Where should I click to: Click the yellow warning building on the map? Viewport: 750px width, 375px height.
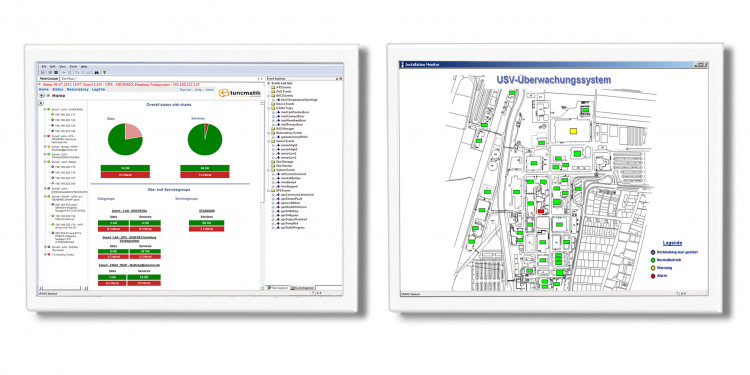pyautogui.click(x=573, y=130)
